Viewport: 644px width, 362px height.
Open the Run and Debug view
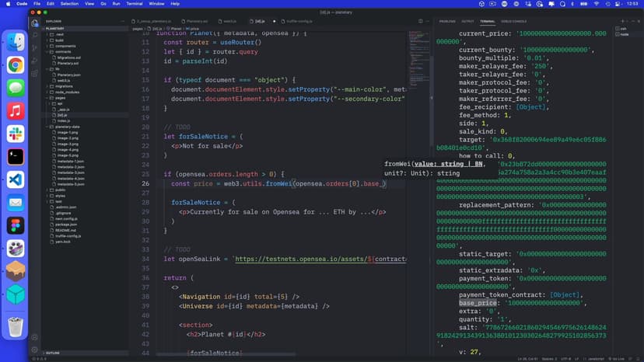pos(35,58)
